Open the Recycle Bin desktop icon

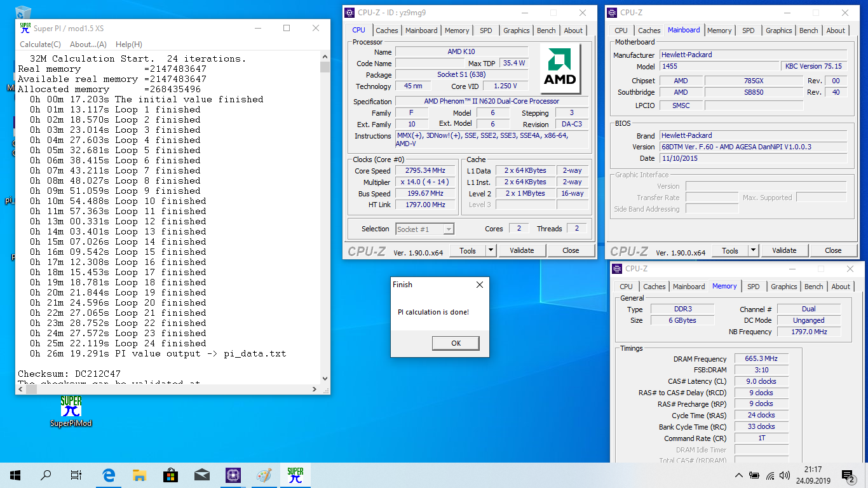[24, 11]
